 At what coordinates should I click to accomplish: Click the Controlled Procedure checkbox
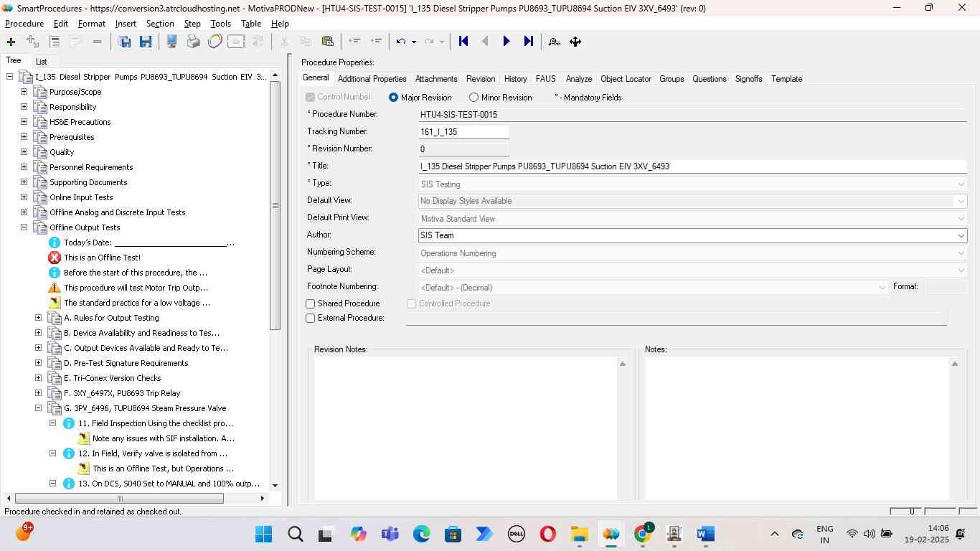412,304
